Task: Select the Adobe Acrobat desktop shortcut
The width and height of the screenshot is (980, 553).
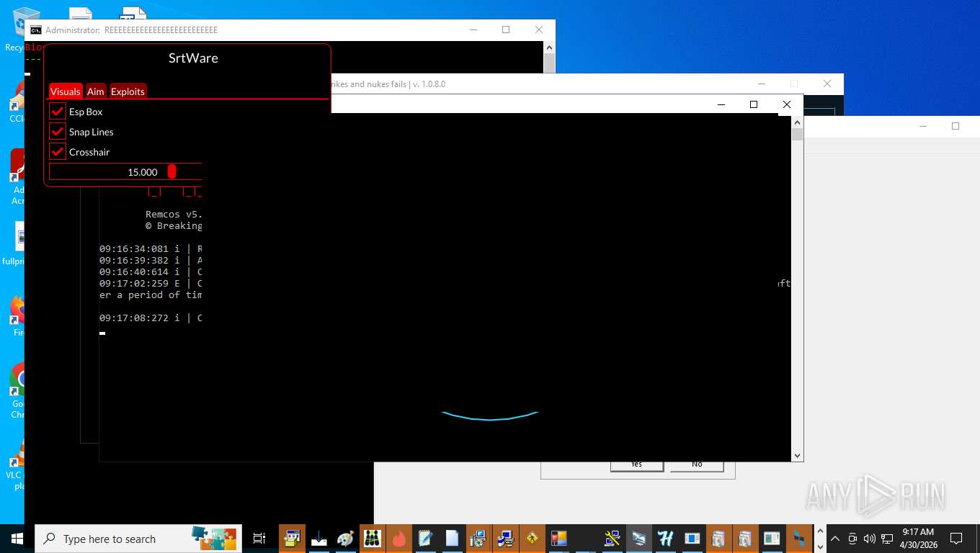Action: pyautogui.click(x=17, y=176)
